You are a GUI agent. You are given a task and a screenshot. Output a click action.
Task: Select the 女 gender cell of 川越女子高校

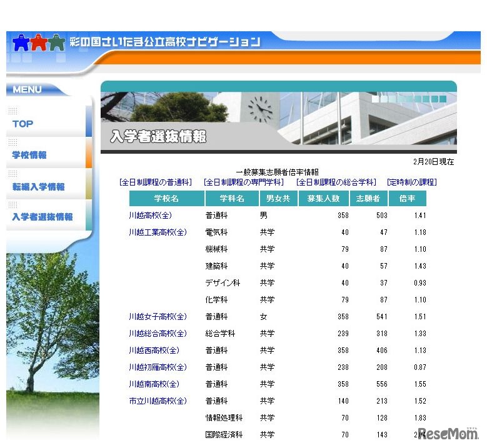pos(264,317)
